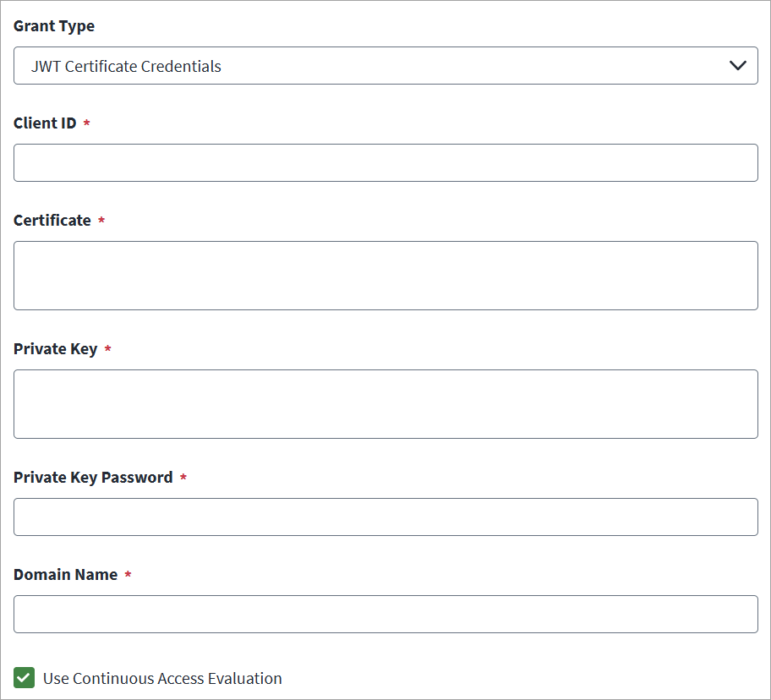This screenshot has width=771, height=700.
Task: Open the Grant Type dropdown
Action: point(385,66)
